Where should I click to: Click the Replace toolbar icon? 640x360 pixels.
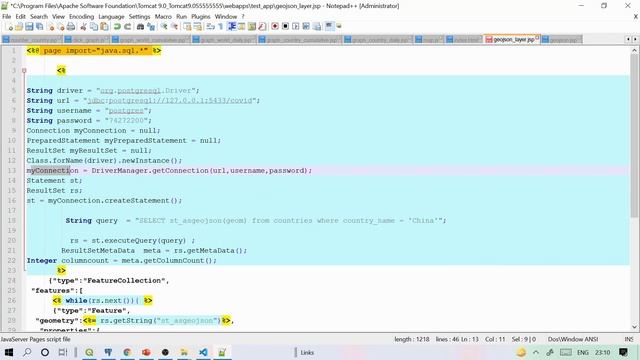[151, 27]
